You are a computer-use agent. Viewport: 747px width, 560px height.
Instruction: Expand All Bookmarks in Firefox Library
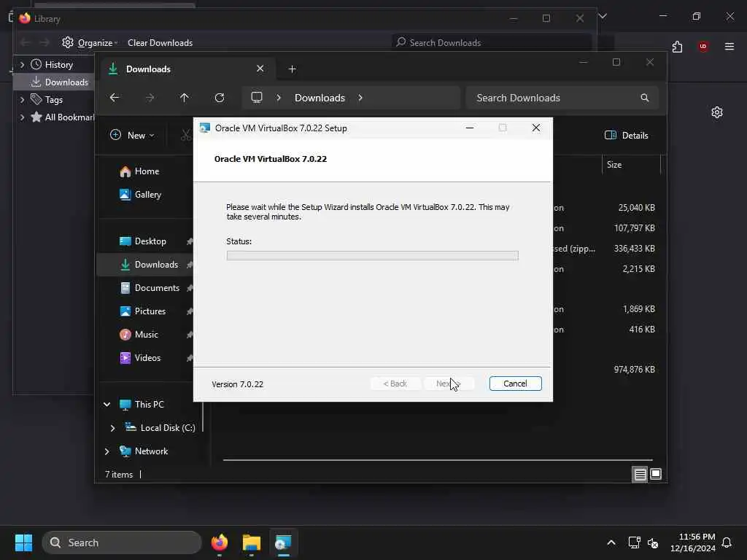pyautogui.click(x=22, y=117)
